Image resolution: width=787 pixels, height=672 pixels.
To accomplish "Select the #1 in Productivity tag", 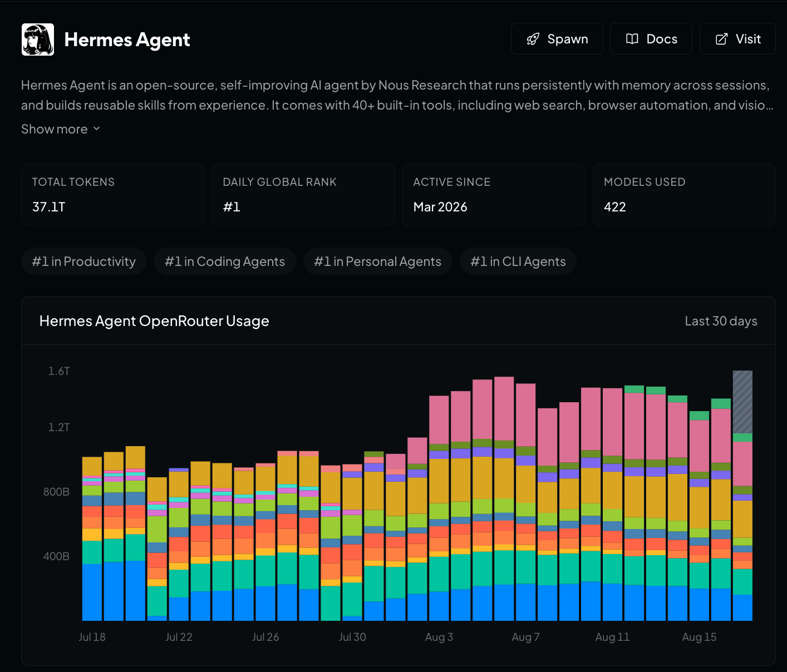I will click(84, 261).
